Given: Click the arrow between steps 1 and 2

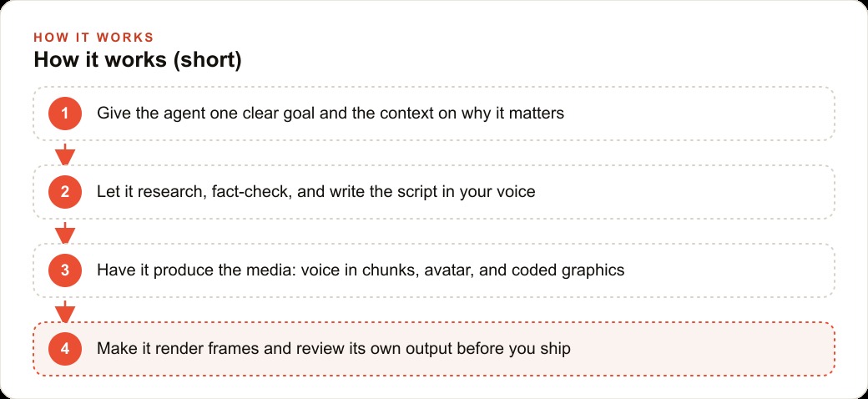Looking at the screenshot, I should (x=65, y=154).
